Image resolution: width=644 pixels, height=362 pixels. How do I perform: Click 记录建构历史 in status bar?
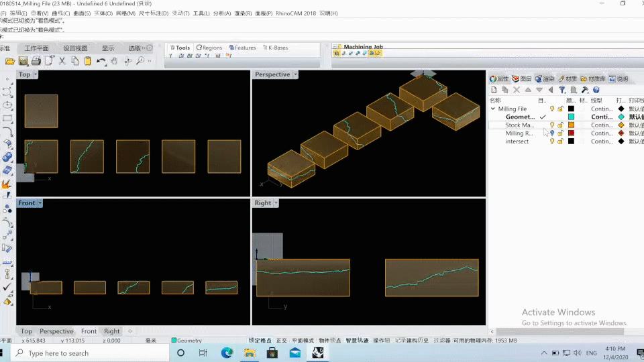(x=411, y=341)
